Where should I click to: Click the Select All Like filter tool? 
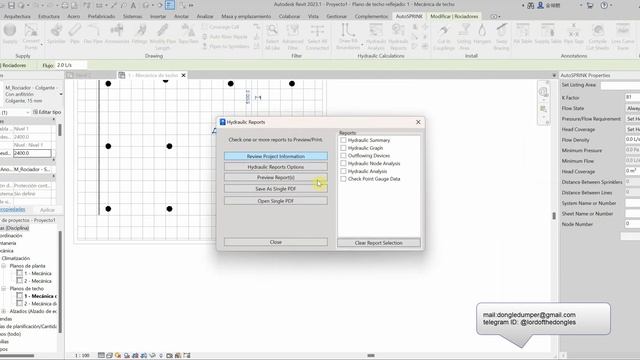[x=272, y=37]
